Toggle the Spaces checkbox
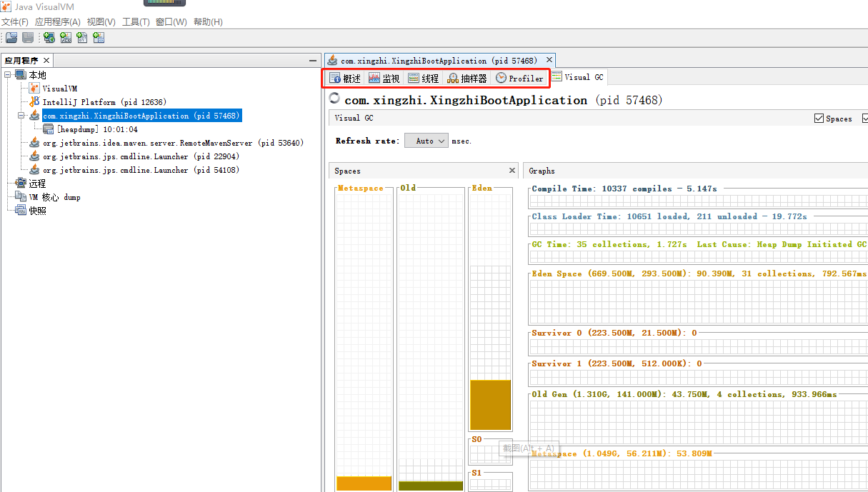Screen dimensions: 868x492 [819, 119]
